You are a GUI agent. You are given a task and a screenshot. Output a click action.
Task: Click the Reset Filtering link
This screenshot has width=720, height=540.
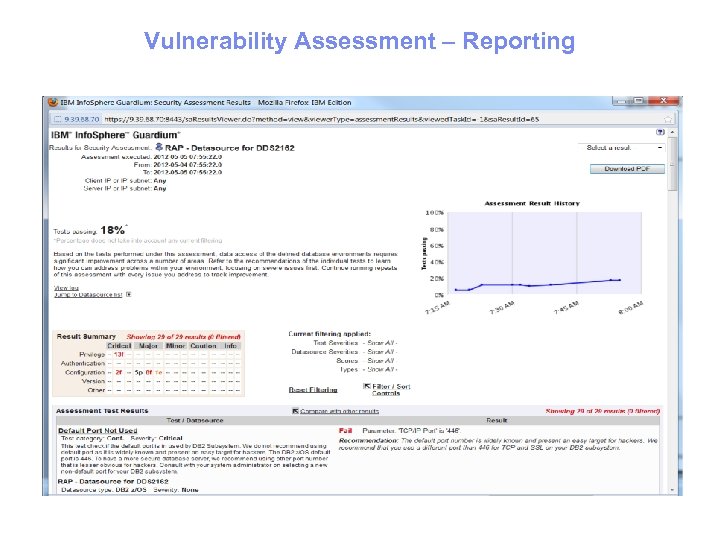tap(313, 390)
